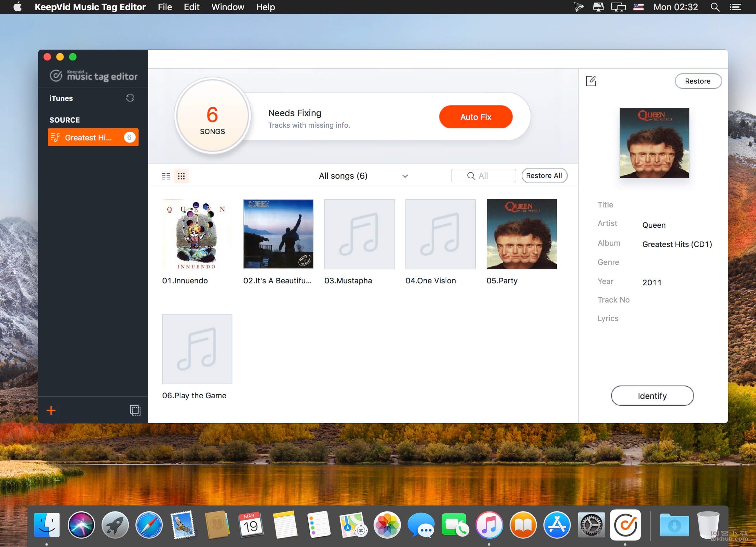Open the File menu
Viewport: 756px width, 547px height.
pos(165,7)
